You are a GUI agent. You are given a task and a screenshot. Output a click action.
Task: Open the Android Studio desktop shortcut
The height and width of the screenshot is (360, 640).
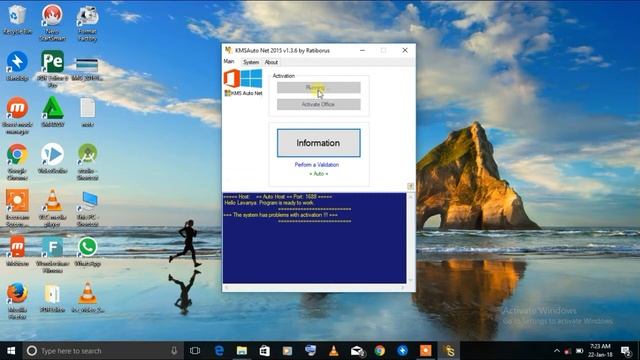click(x=87, y=162)
